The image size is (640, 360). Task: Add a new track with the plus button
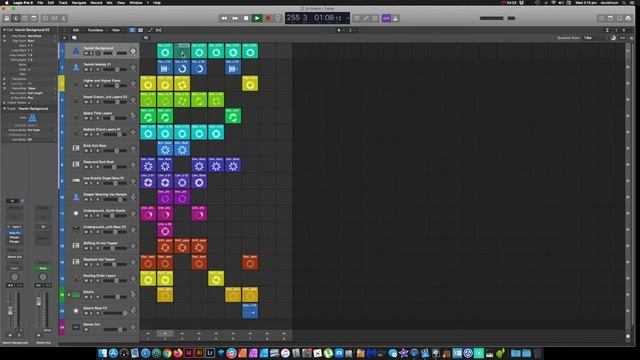(64, 38)
